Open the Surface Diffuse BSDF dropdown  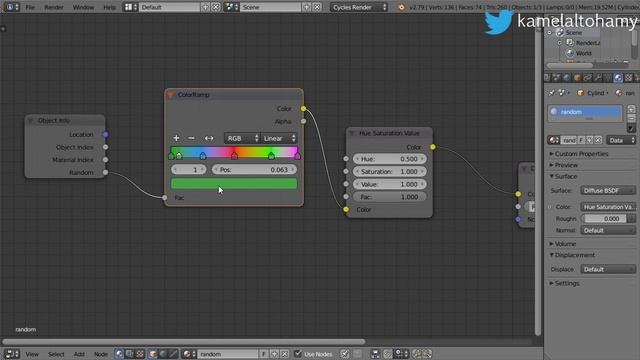click(608, 191)
